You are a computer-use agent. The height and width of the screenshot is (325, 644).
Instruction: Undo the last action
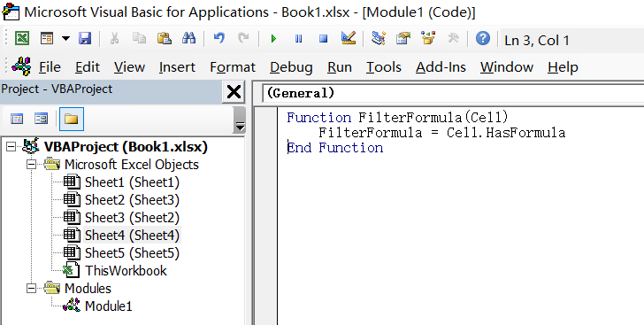pyautogui.click(x=219, y=39)
